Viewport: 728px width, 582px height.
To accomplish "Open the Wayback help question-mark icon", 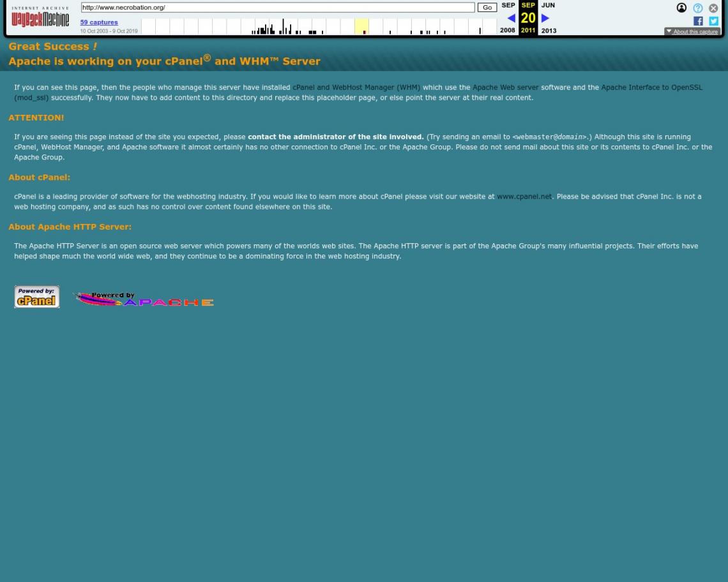I will point(697,8).
